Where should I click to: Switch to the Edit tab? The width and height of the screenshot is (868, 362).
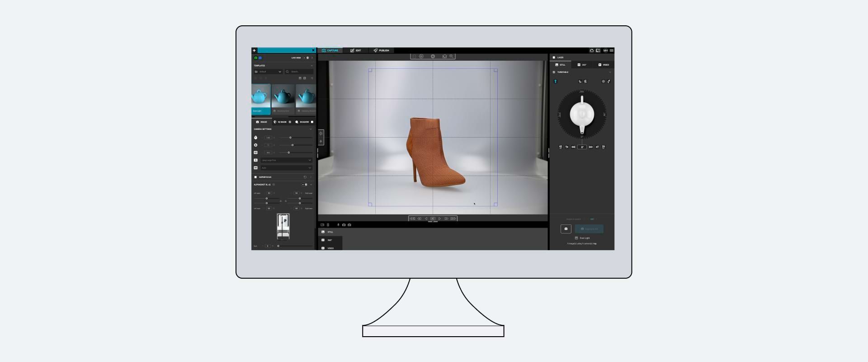pyautogui.click(x=356, y=50)
